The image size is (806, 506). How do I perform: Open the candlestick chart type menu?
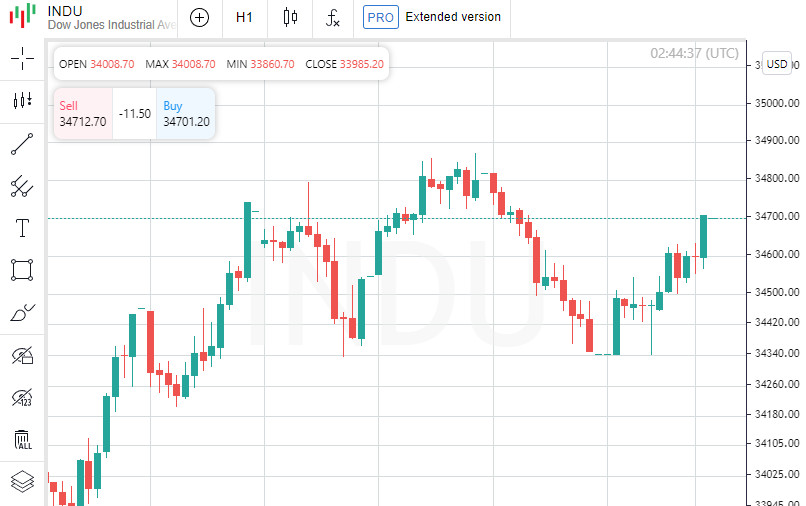(x=291, y=17)
